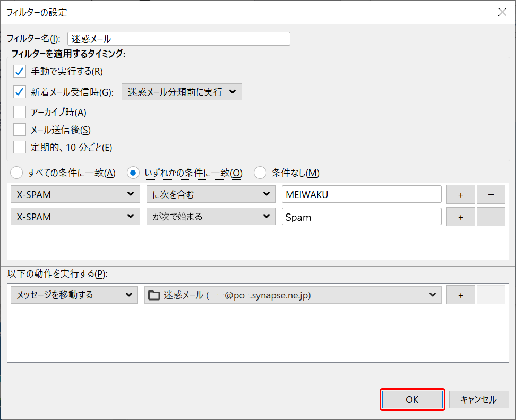Toggle the 手動で実行する checkbox
This screenshot has width=516, height=420.
20,71
